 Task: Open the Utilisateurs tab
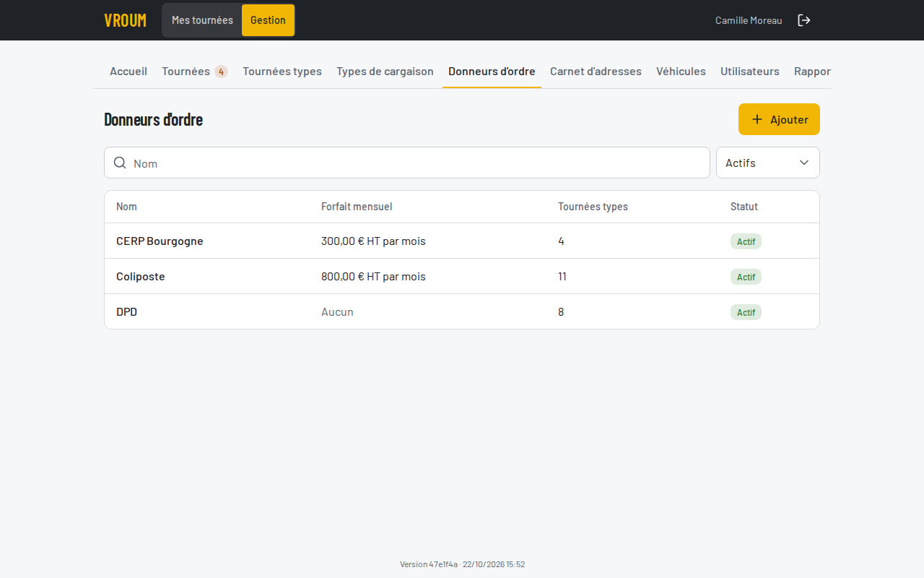(750, 72)
